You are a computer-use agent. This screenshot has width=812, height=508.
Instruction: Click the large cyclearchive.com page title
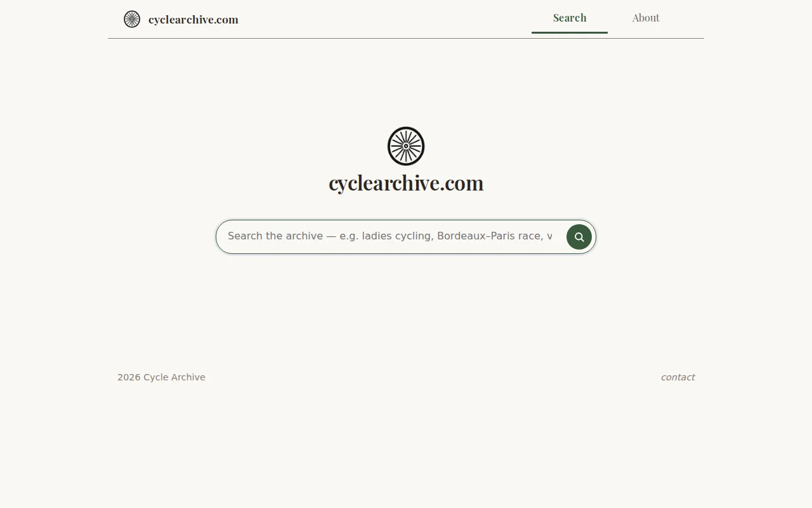pyautogui.click(x=406, y=183)
